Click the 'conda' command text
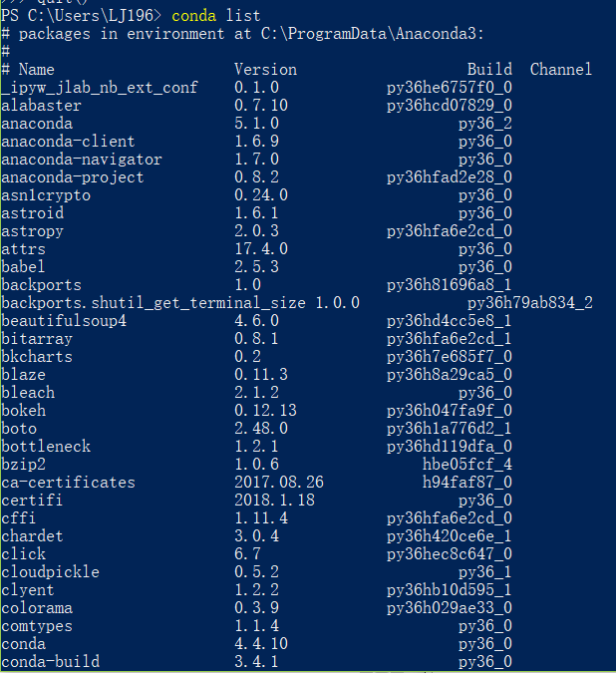Viewport: 616px width, 673px height. pyautogui.click(x=193, y=16)
